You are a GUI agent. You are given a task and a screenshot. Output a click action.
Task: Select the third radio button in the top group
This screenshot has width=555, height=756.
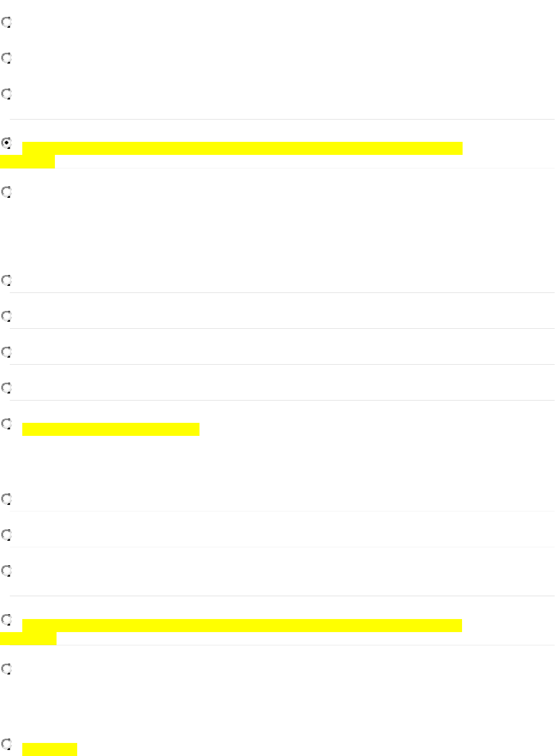click(x=7, y=94)
